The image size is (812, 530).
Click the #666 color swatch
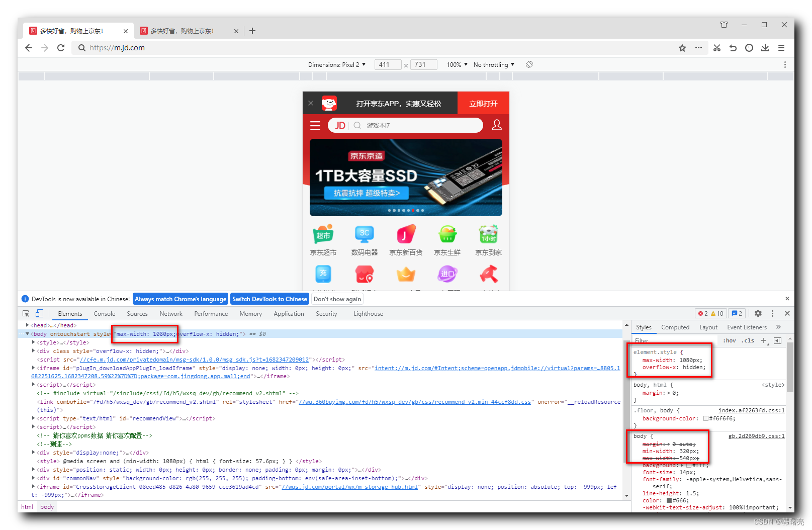coord(669,500)
